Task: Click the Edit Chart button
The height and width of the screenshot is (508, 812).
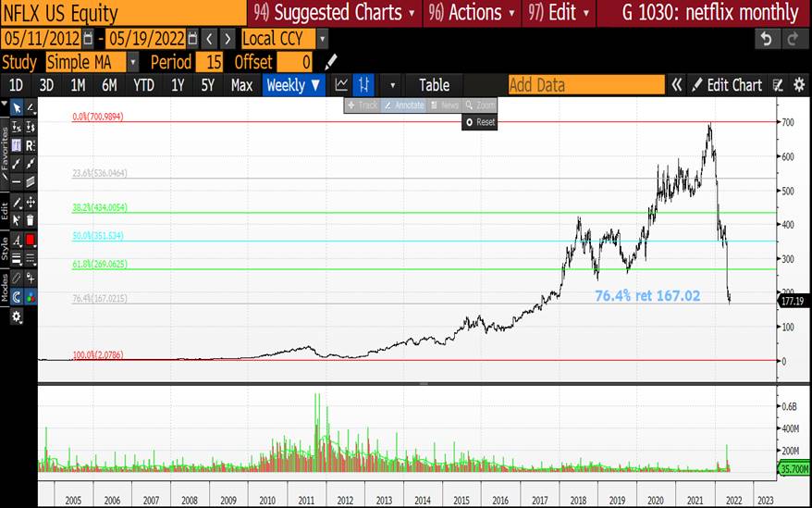Action: [727, 85]
